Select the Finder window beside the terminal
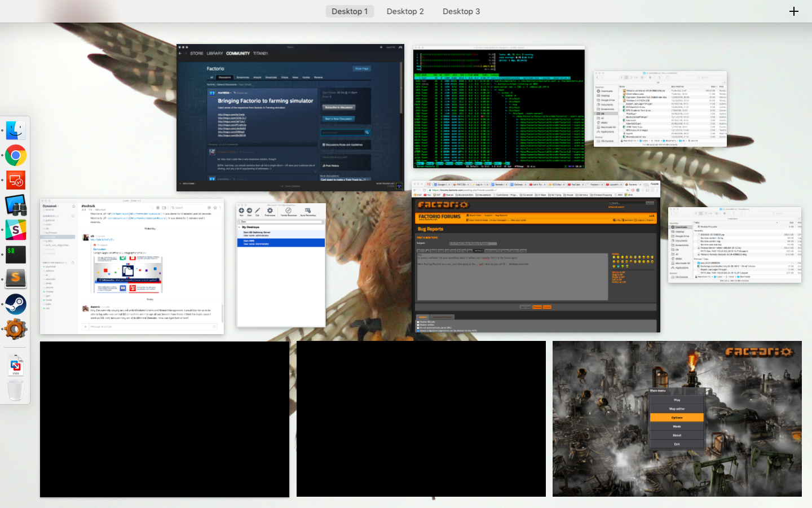This screenshot has height=508, width=812. pyautogui.click(x=660, y=109)
